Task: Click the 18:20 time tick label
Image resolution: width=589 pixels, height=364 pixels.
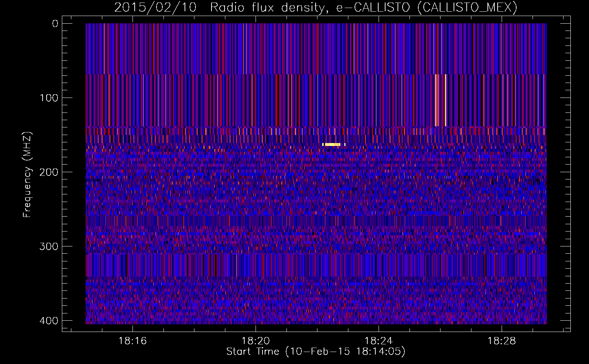Action: tap(256, 341)
